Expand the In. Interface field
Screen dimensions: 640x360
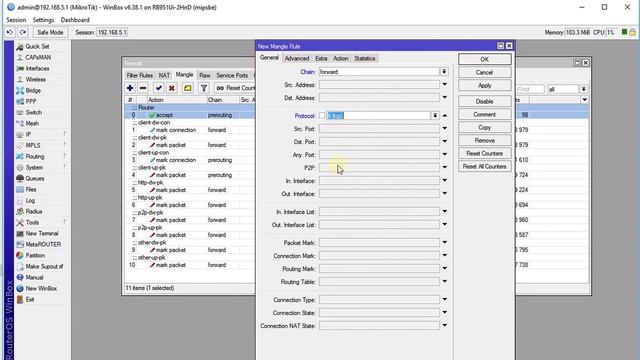[x=444, y=181]
